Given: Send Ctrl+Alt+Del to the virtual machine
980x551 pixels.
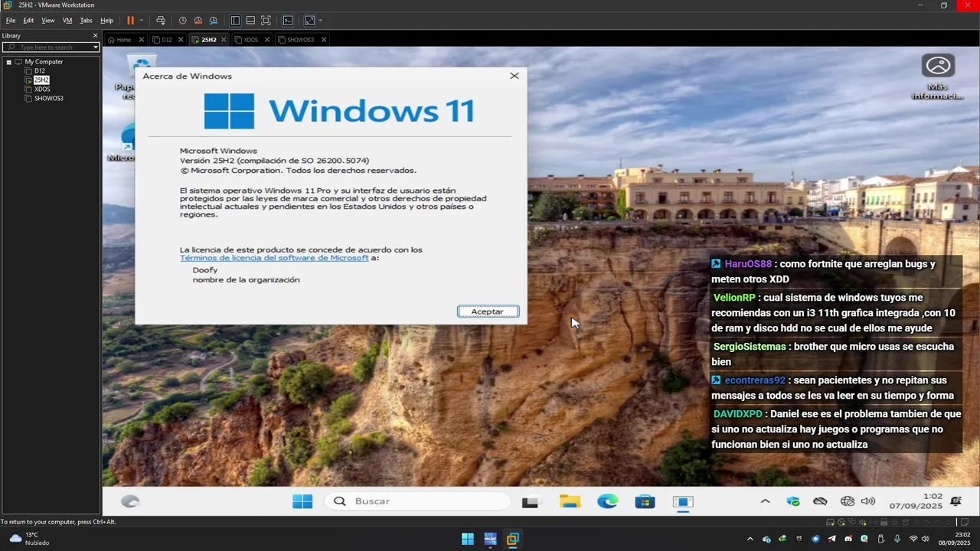Looking at the screenshot, I should click(x=161, y=21).
